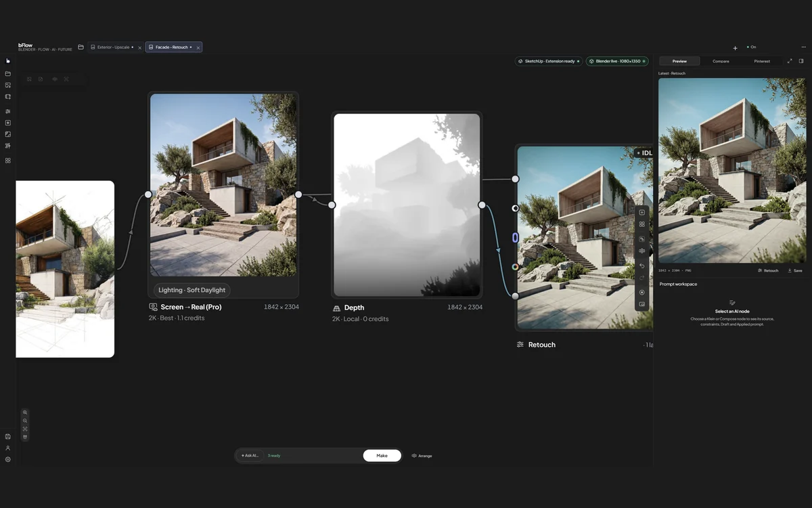The image size is (812, 508).
Task: Click the output port of Depth node
Action: pos(482,205)
